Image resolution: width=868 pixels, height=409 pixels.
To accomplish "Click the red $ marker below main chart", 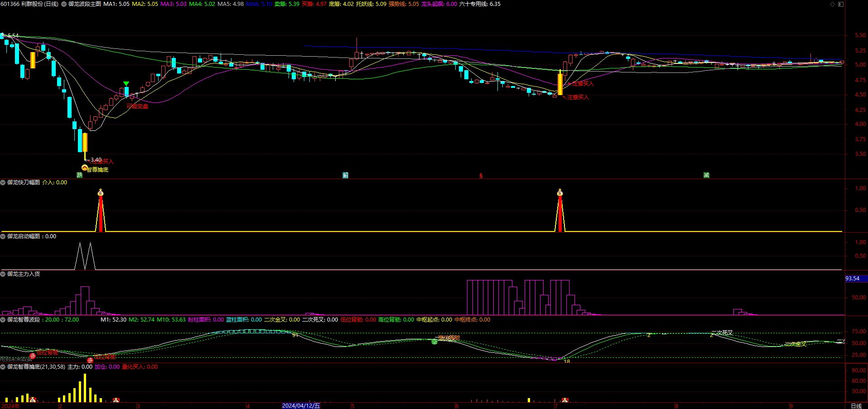I will point(481,176).
